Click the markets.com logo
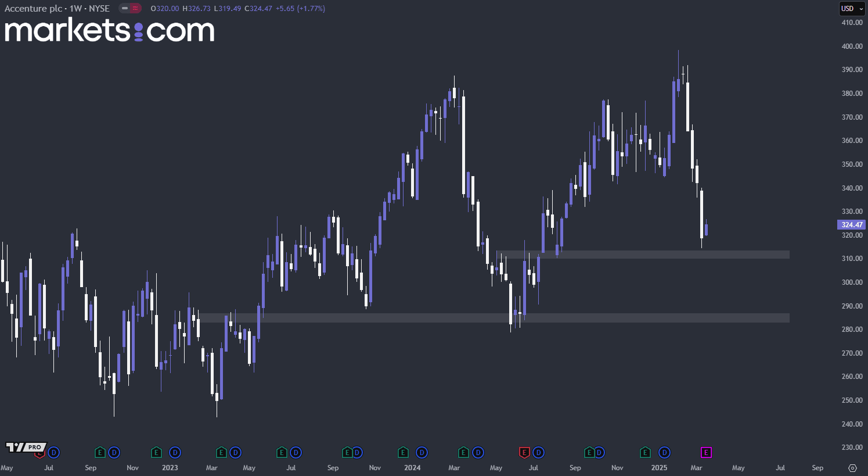The width and height of the screenshot is (868, 476). 110,30
